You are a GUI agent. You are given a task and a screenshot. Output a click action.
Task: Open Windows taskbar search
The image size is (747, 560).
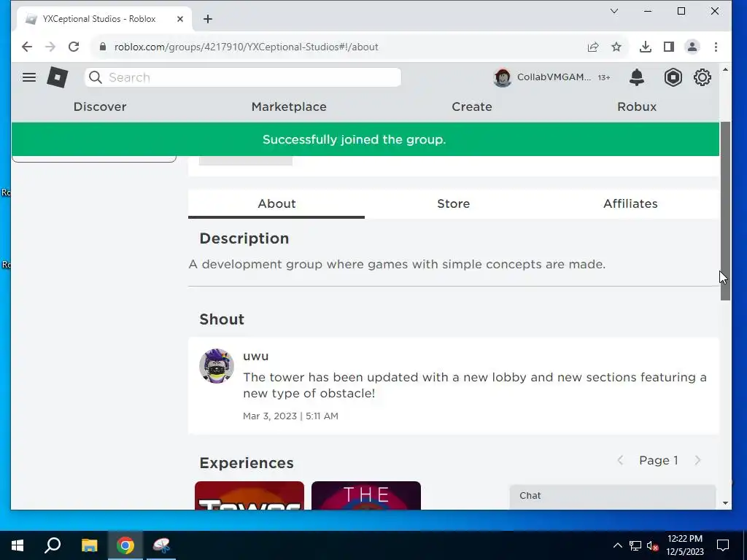point(53,545)
